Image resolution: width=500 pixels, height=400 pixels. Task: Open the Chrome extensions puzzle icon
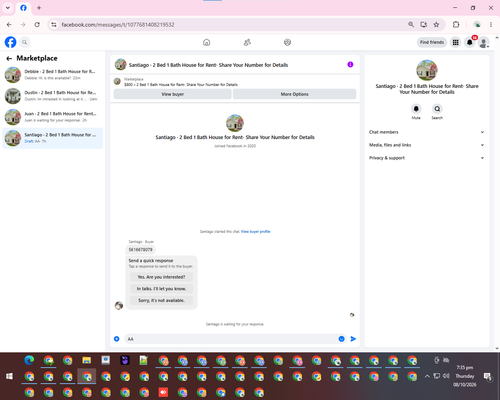(x=456, y=24)
